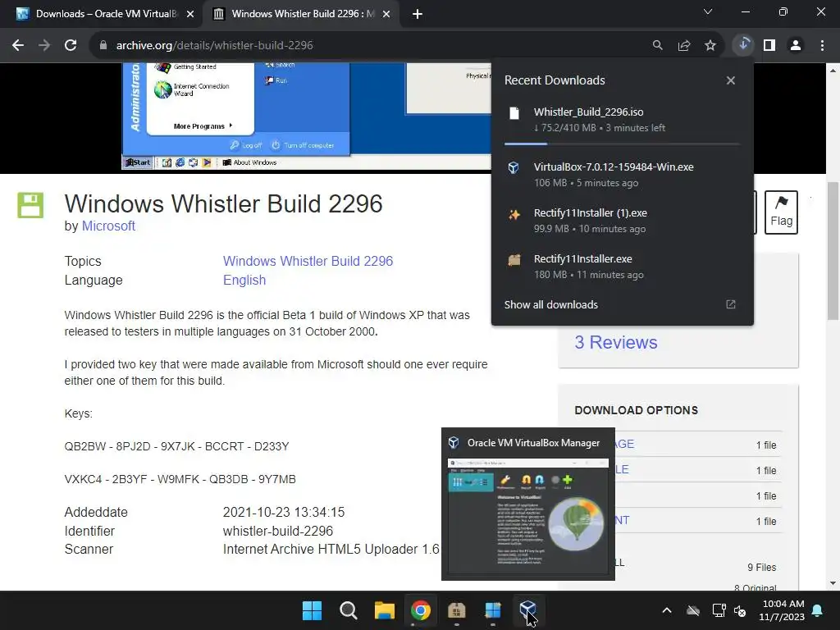Click the English language link
Viewport: 840px width, 630px height.
pyautogui.click(x=244, y=281)
